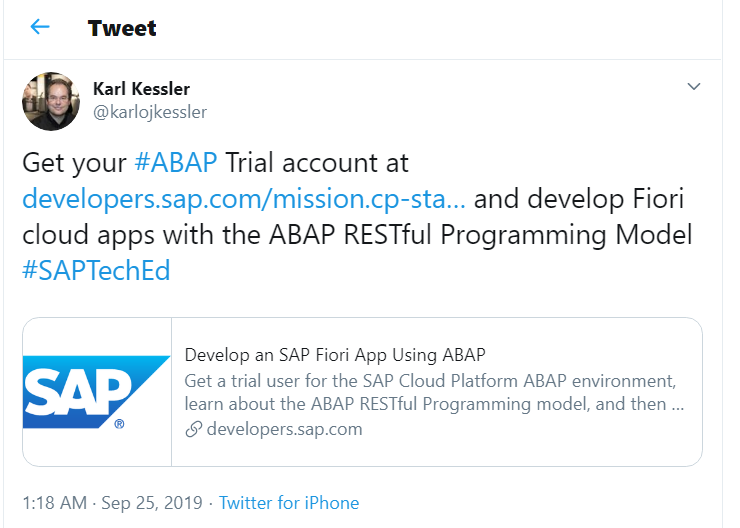Open tweet options chevron menu
Image resolution: width=740 pixels, height=528 pixels.
pyautogui.click(x=693, y=86)
